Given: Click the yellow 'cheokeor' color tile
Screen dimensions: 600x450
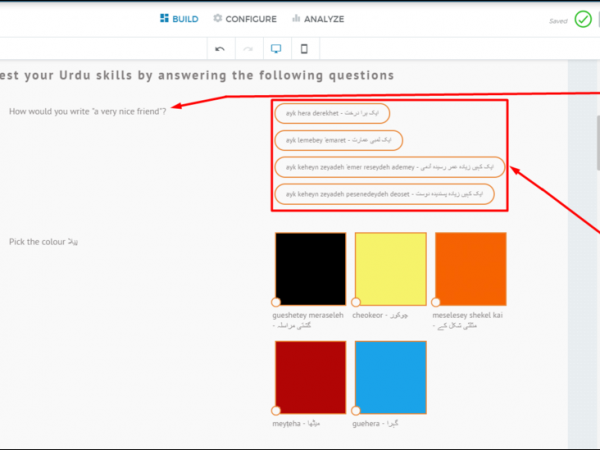Looking at the screenshot, I should pos(390,269).
